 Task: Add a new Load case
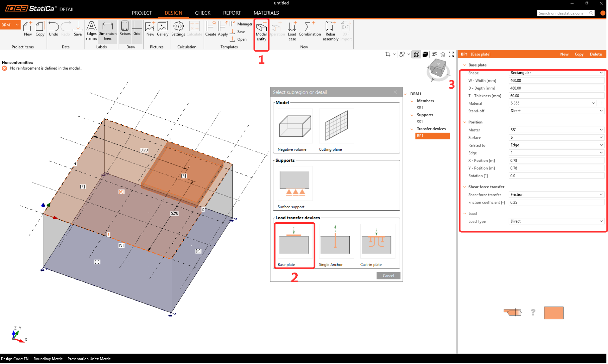pos(292,31)
